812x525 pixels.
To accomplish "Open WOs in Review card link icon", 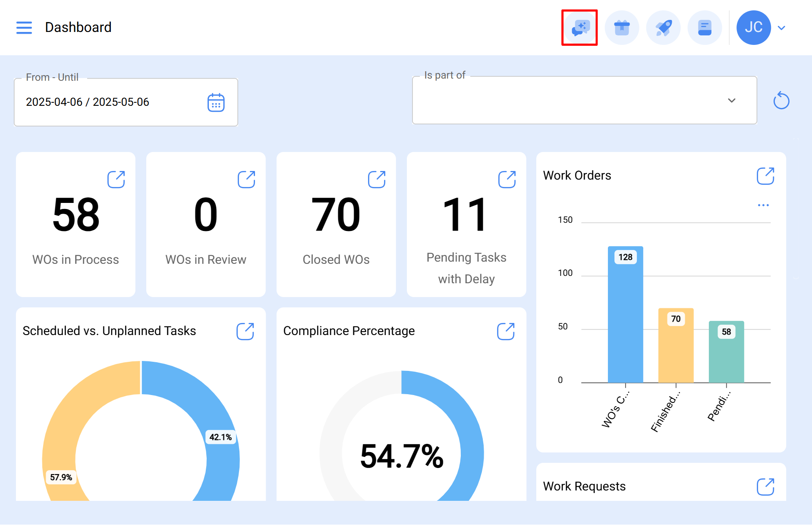I will pos(246,179).
